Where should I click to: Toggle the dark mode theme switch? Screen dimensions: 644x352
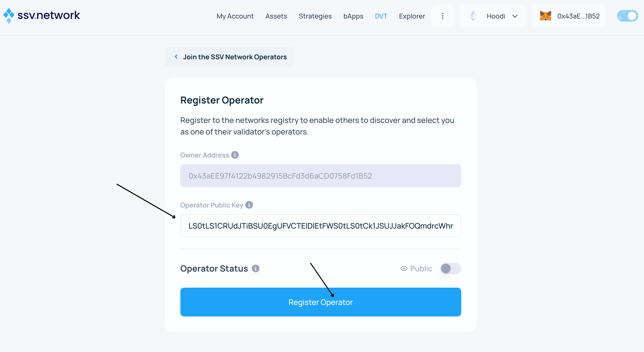click(627, 16)
